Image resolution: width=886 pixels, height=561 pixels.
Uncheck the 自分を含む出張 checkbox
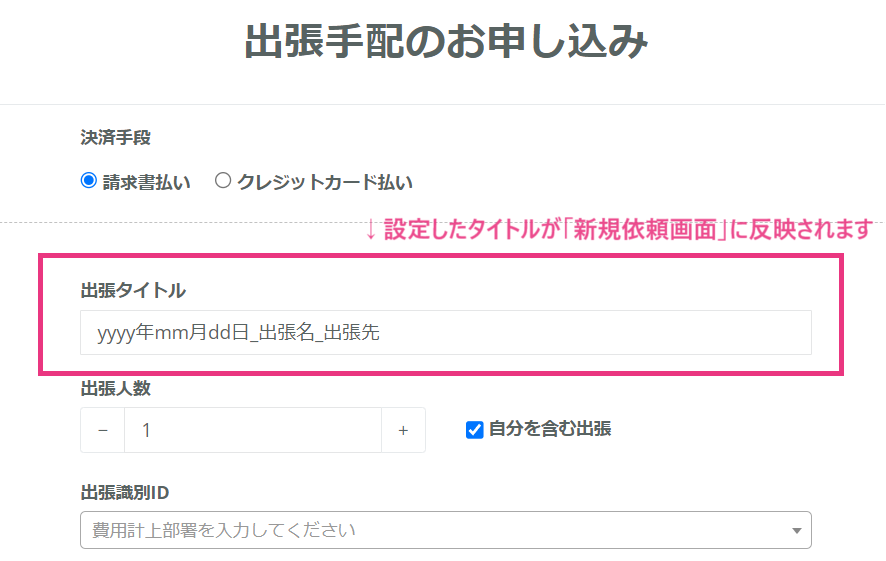(475, 430)
